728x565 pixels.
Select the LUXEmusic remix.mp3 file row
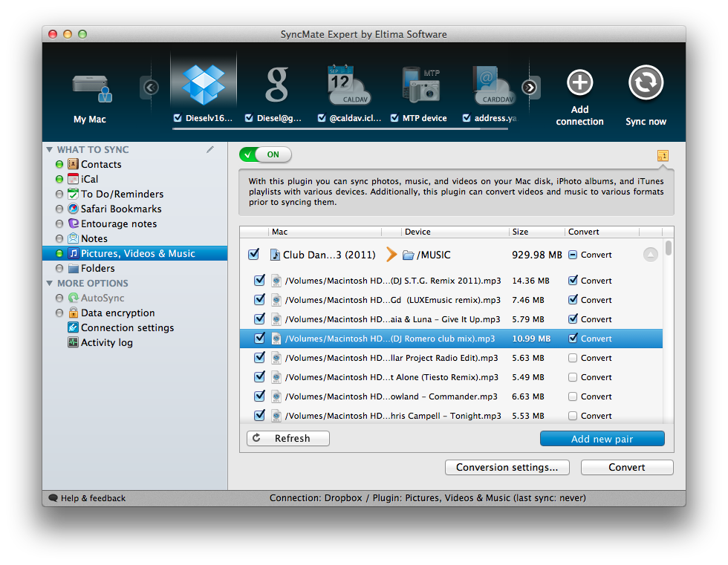tap(452, 300)
